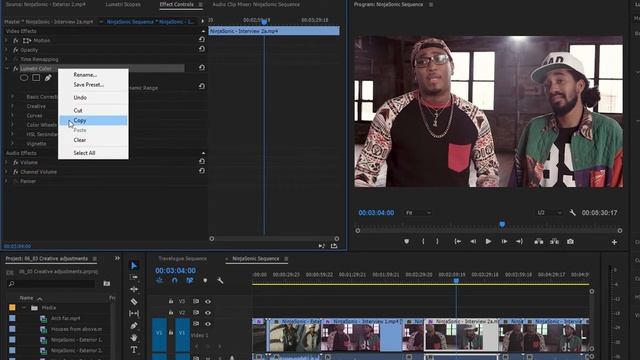This screenshot has width=640, height=360.
Task: Click the Lift button
Action: (x=539, y=242)
